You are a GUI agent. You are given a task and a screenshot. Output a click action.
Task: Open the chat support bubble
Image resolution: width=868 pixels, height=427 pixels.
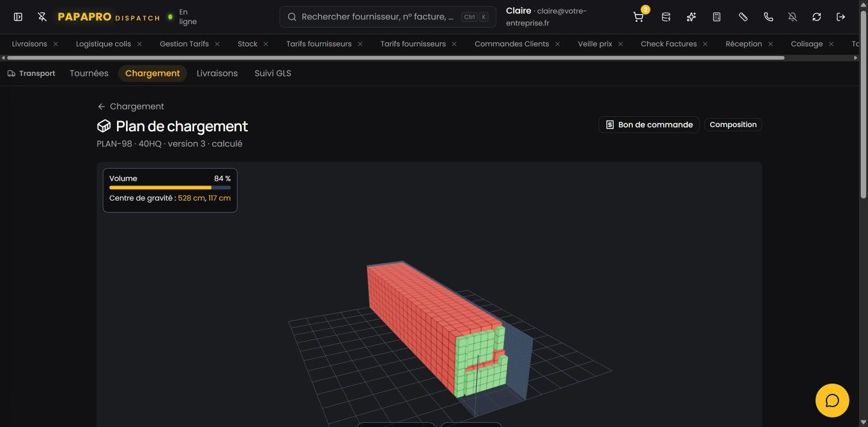pos(832,401)
